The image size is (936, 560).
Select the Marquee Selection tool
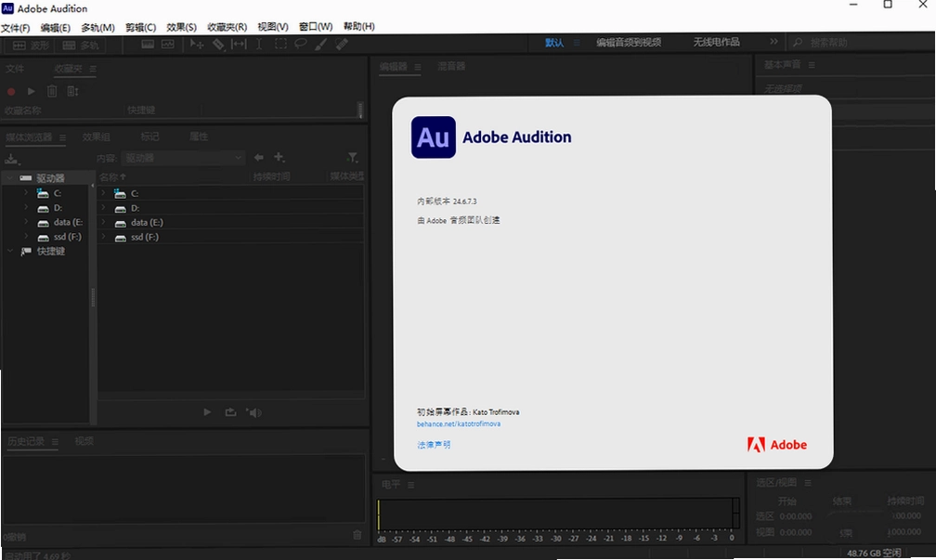280,44
